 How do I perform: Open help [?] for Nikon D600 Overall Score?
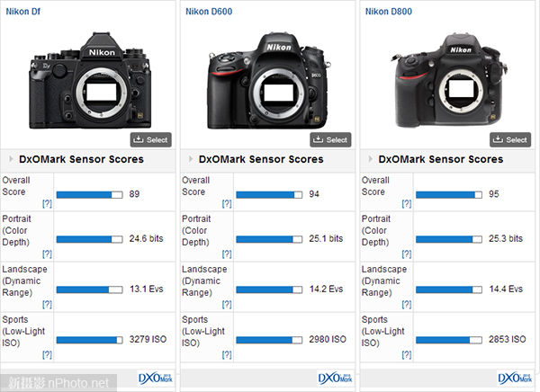tap(227, 204)
